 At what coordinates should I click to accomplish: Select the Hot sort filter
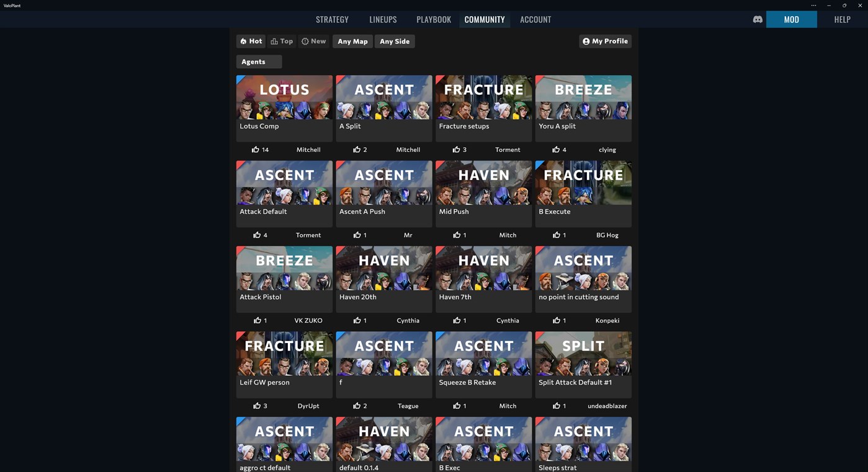pos(251,41)
